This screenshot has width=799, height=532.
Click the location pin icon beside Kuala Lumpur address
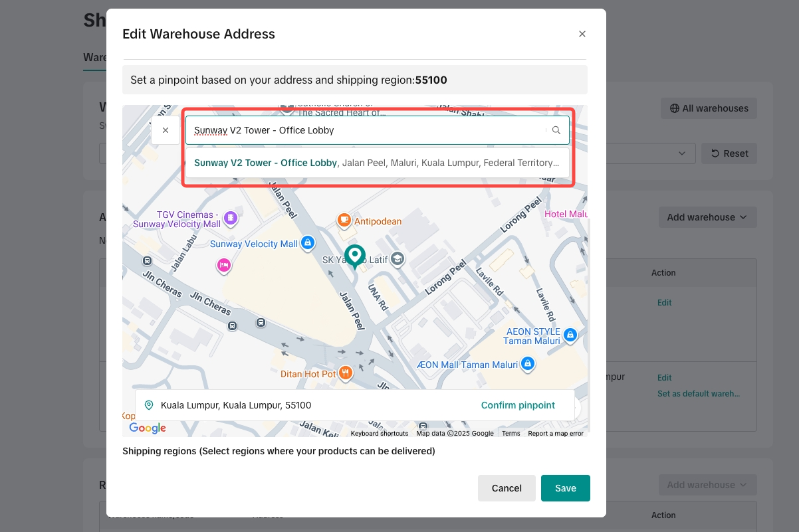pyautogui.click(x=149, y=405)
